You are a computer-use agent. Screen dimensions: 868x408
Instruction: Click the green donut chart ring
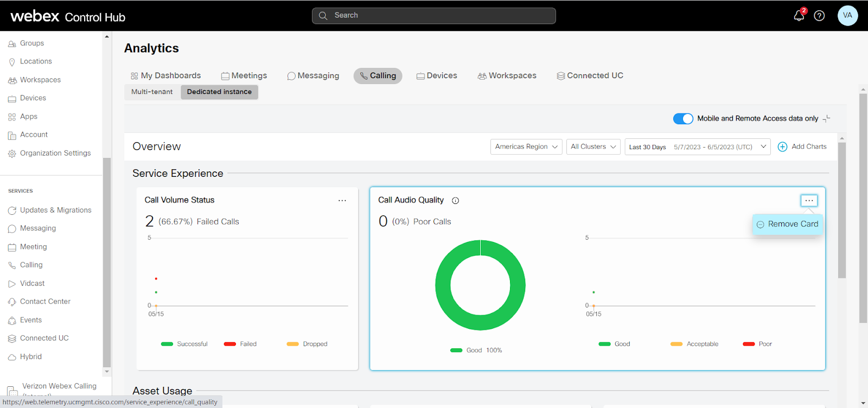[442, 285]
